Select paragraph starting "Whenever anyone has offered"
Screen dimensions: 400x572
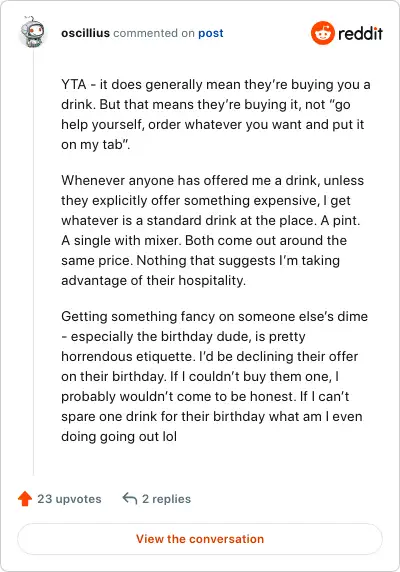[213, 231]
